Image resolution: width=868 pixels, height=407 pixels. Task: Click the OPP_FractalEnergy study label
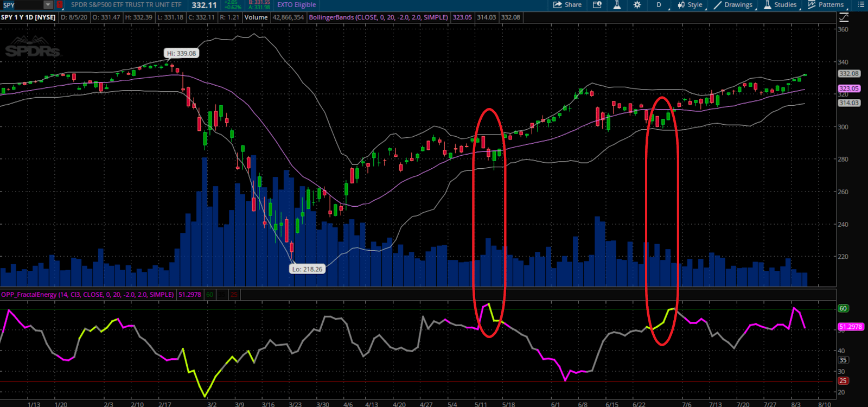[x=87, y=295]
